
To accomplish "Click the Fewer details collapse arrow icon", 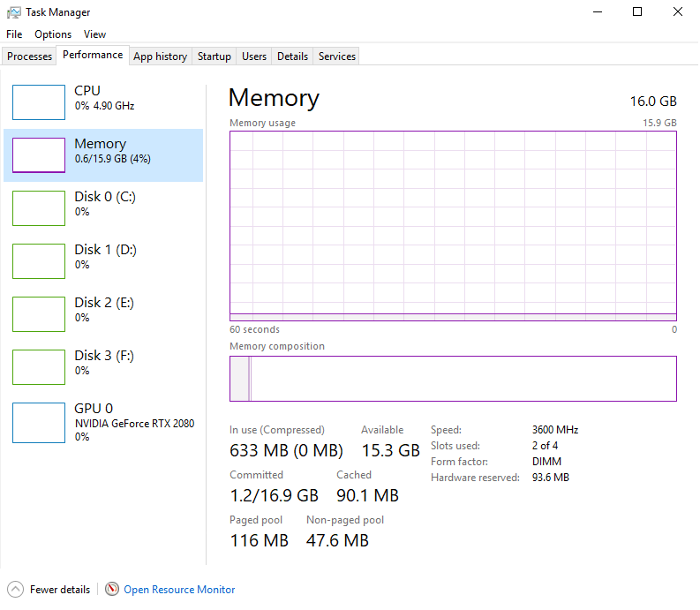I will (x=16, y=590).
